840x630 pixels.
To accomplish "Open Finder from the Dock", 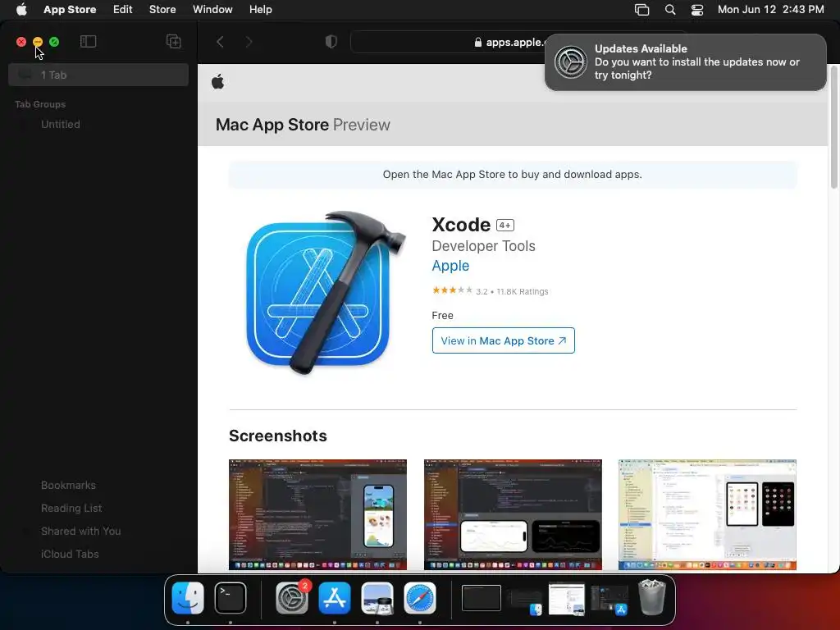I will pos(188,598).
